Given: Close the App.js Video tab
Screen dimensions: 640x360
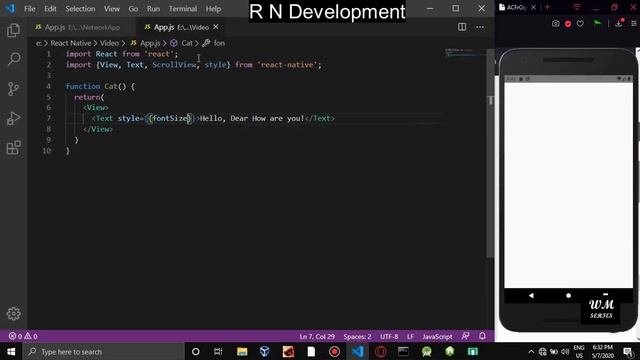Looking at the screenshot, I should coord(216,27).
